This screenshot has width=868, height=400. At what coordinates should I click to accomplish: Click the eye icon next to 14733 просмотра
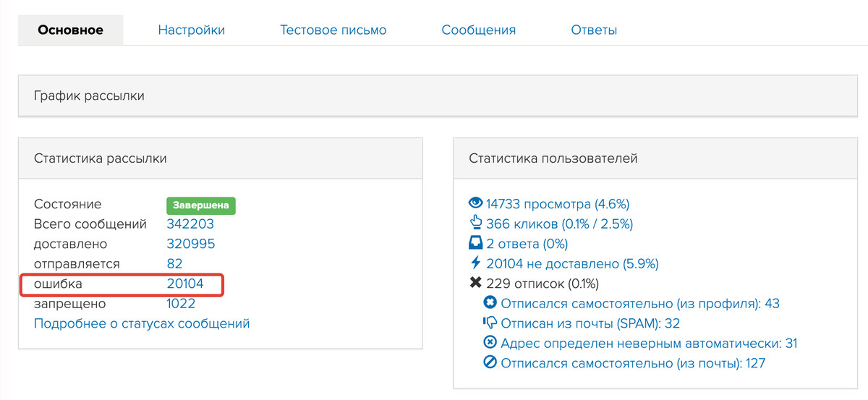click(476, 203)
